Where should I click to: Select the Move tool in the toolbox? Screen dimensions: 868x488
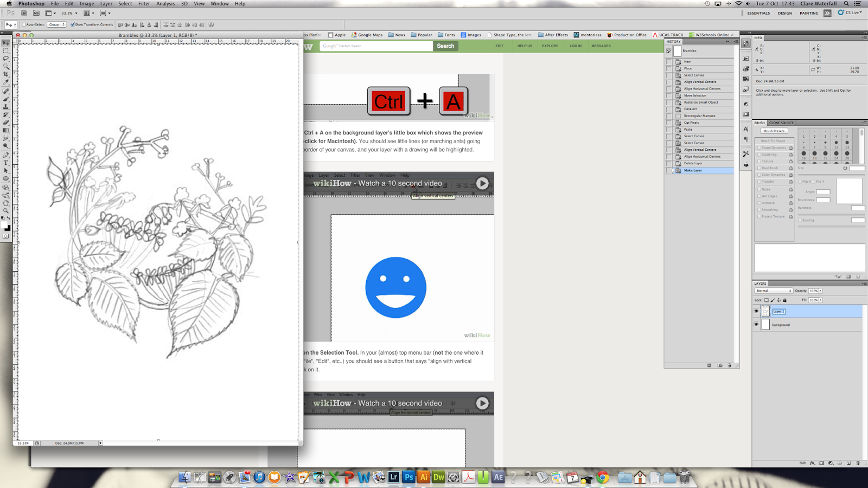pyautogui.click(x=6, y=43)
